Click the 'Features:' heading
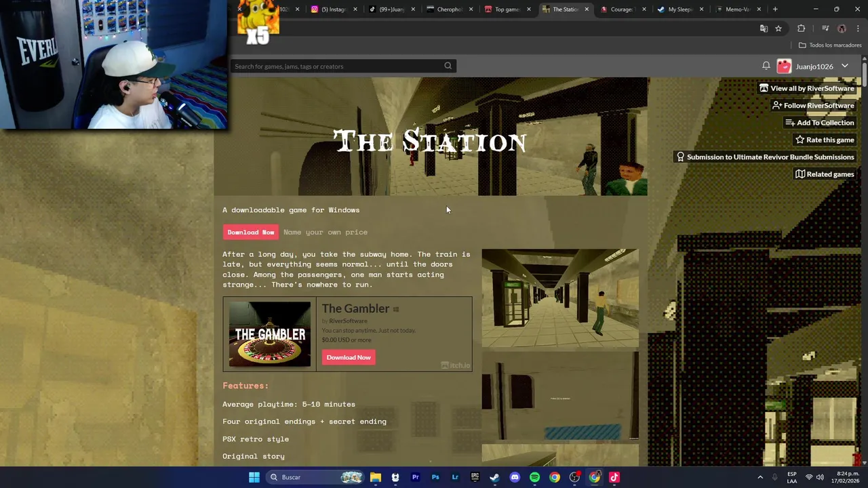Screen dimensions: 868x488 [245, 386]
